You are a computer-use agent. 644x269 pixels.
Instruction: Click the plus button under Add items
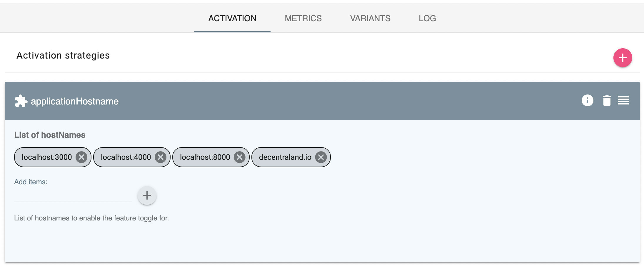pyautogui.click(x=146, y=195)
